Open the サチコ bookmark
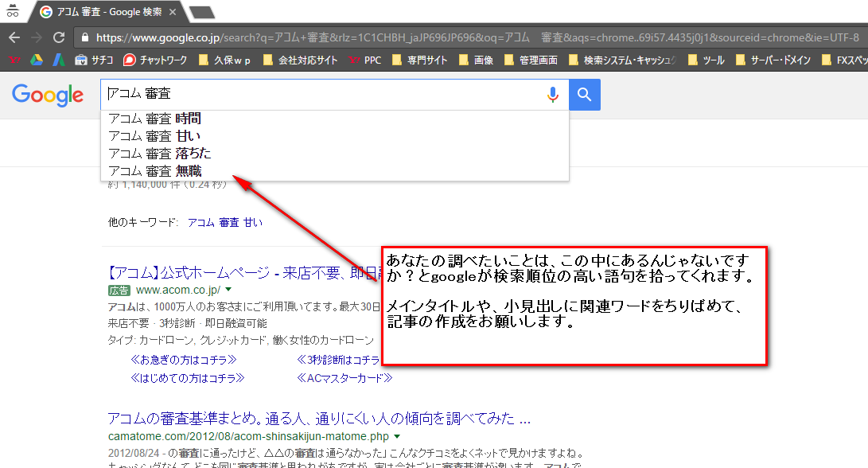This screenshot has height=468, width=868. click(94, 60)
